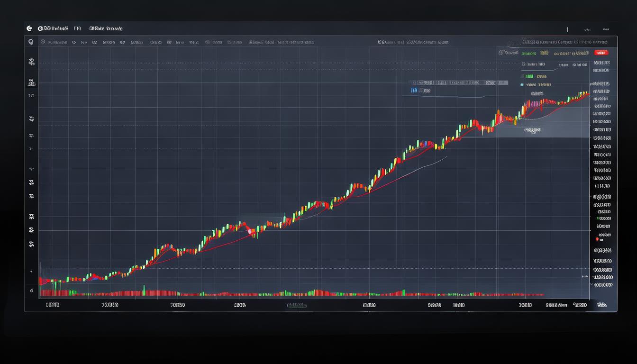This screenshot has width=637, height=364.
Task: Click the corner icon at bottom-right of time axis
Action: pos(602,305)
